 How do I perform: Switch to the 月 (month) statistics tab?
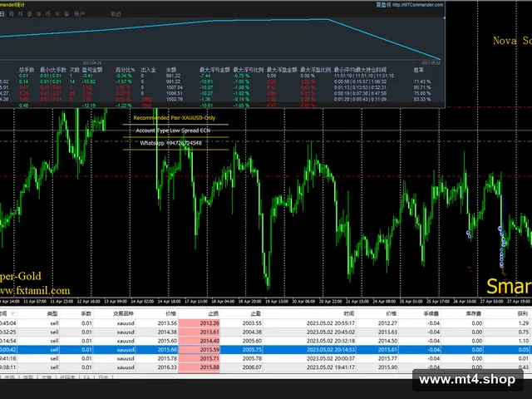(x=21, y=14)
